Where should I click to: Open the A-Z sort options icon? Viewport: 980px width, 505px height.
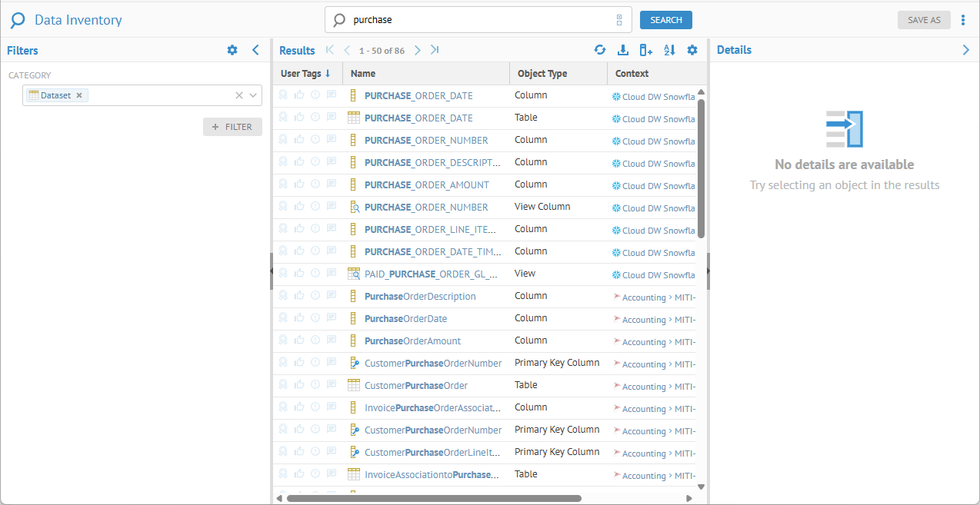point(669,50)
